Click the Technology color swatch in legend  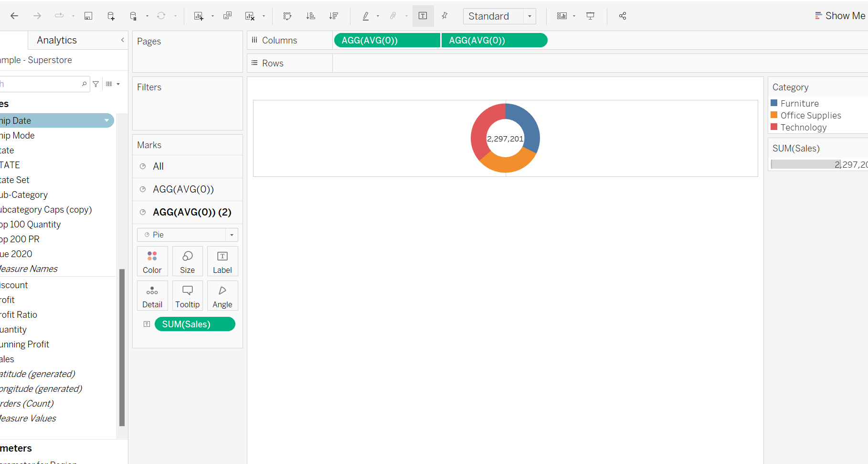tap(774, 127)
